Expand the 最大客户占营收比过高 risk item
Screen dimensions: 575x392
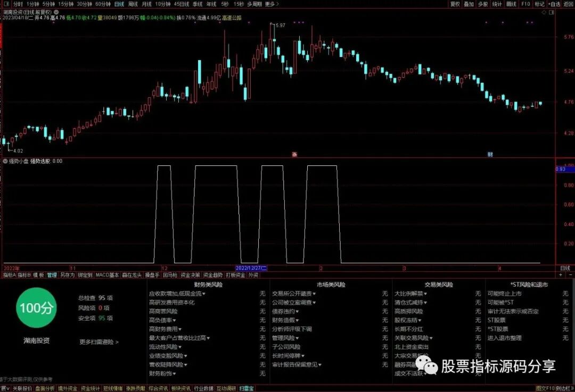[179, 338]
